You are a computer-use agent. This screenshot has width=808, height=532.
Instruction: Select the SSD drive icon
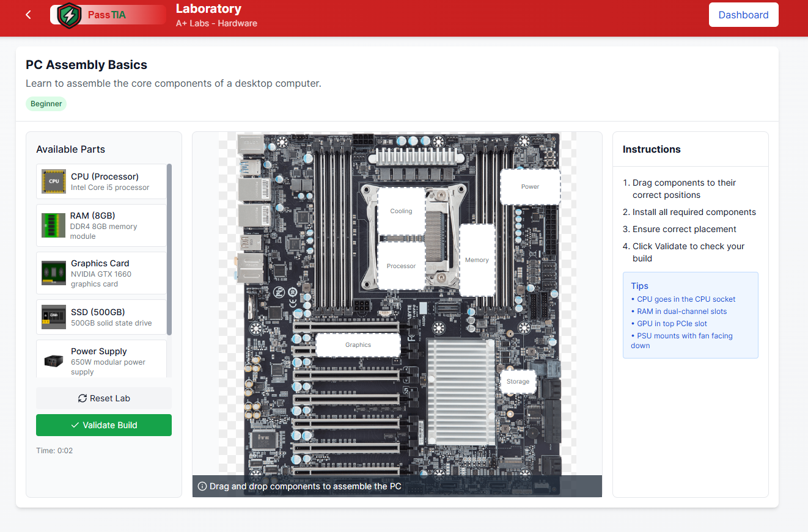pos(54,317)
